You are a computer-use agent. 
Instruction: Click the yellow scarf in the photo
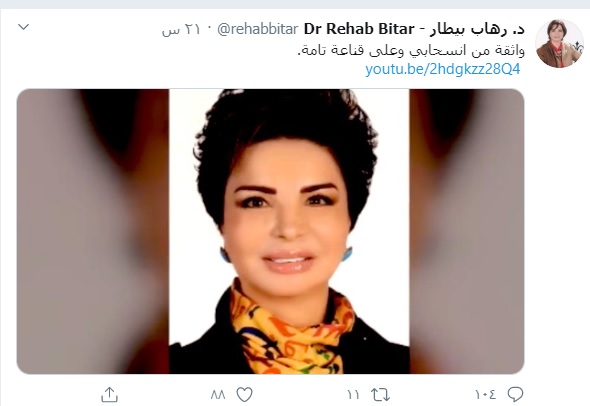292,331
